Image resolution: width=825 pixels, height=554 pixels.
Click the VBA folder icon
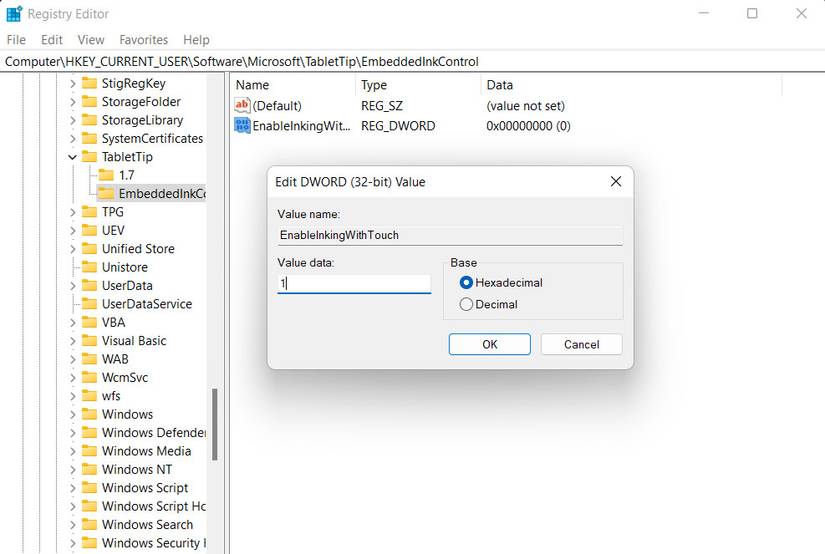[90, 323]
